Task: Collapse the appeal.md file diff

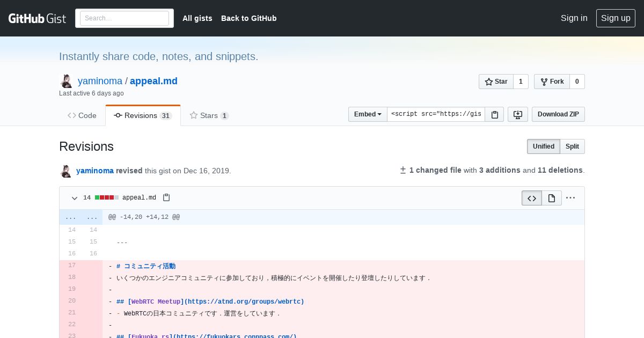Action: [75, 198]
